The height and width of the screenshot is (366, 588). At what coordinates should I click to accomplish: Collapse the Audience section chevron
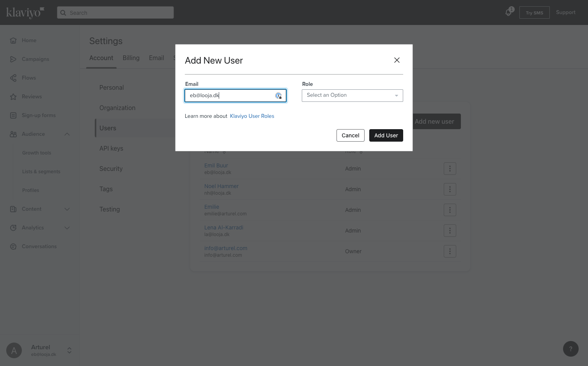[x=67, y=134]
